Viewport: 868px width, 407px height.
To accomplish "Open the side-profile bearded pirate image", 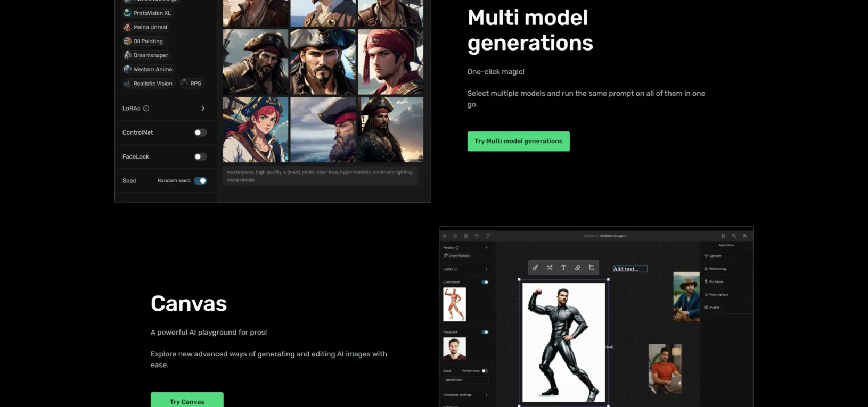I will 323,130.
